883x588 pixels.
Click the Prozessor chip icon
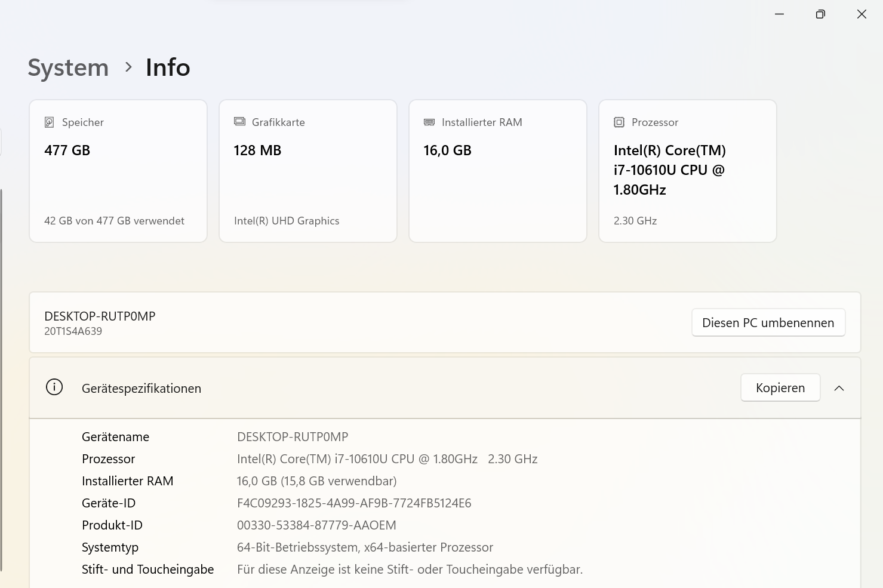[x=619, y=122]
